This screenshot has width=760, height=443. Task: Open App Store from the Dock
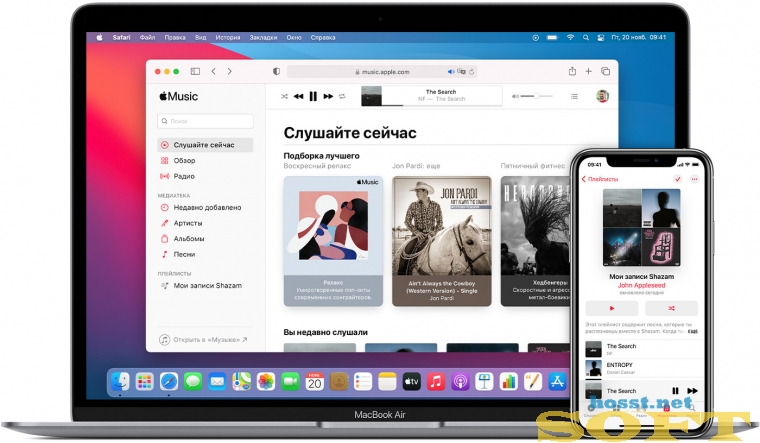coord(557,382)
